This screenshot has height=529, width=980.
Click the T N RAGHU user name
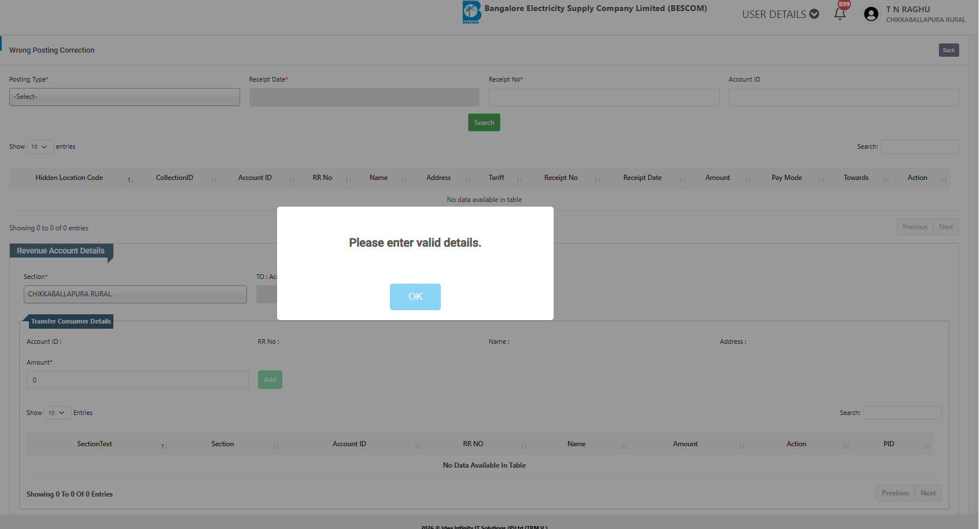[x=908, y=9]
